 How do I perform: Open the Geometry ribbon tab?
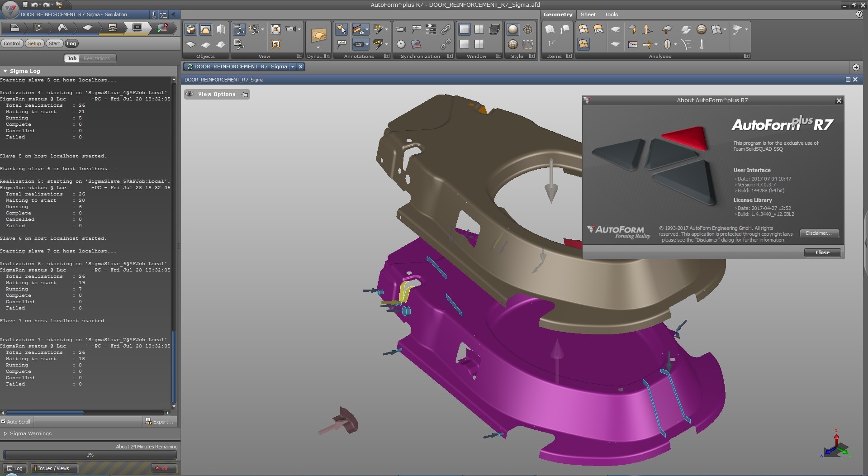pos(558,14)
